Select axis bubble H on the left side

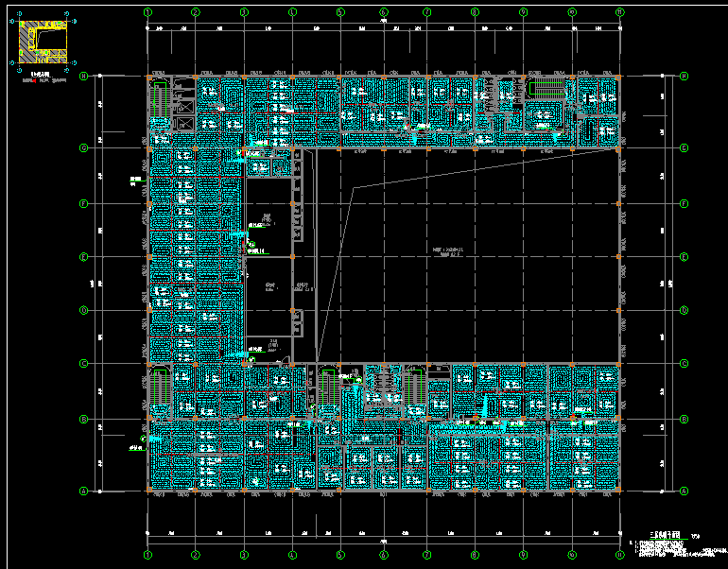(x=84, y=76)
